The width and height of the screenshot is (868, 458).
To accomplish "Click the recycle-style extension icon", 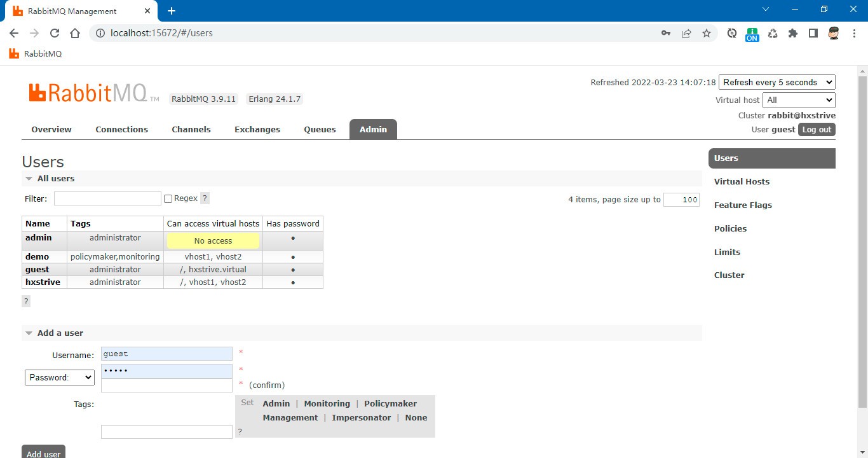I will 773,33.
